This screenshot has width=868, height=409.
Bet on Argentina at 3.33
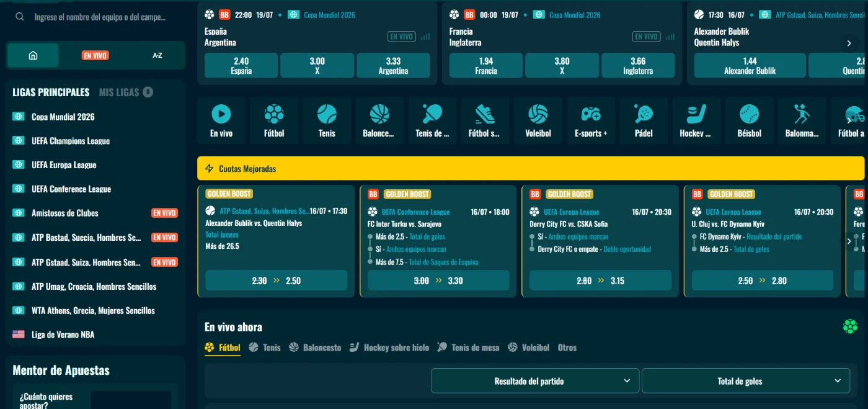click(393, 65)
